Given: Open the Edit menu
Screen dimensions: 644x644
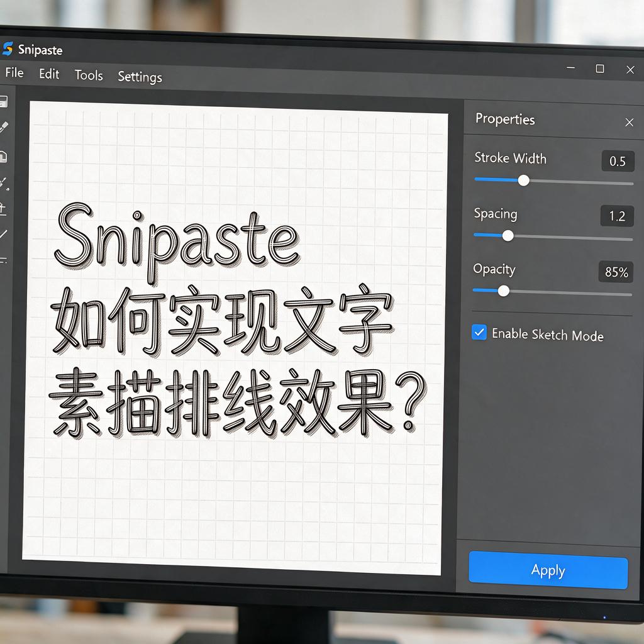Looking at the screenshot, I should [49, 74].
